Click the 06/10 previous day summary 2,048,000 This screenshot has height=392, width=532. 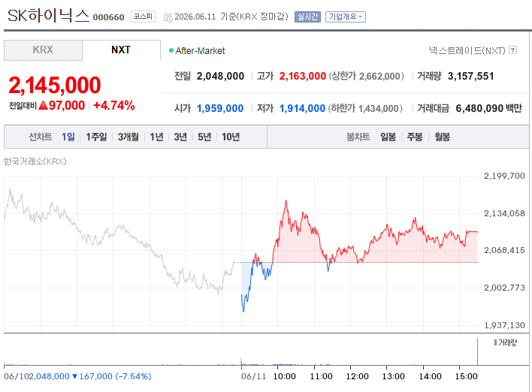pos(77,376)
